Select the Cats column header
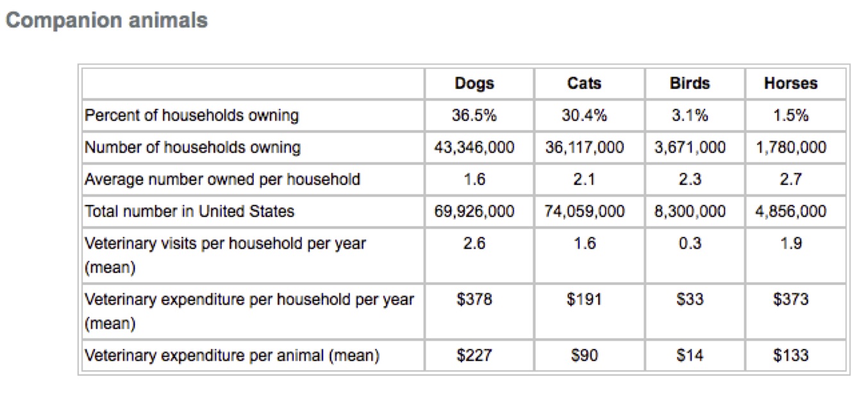The height and width of the screenshot is (397, 868). tap(584, 83)
